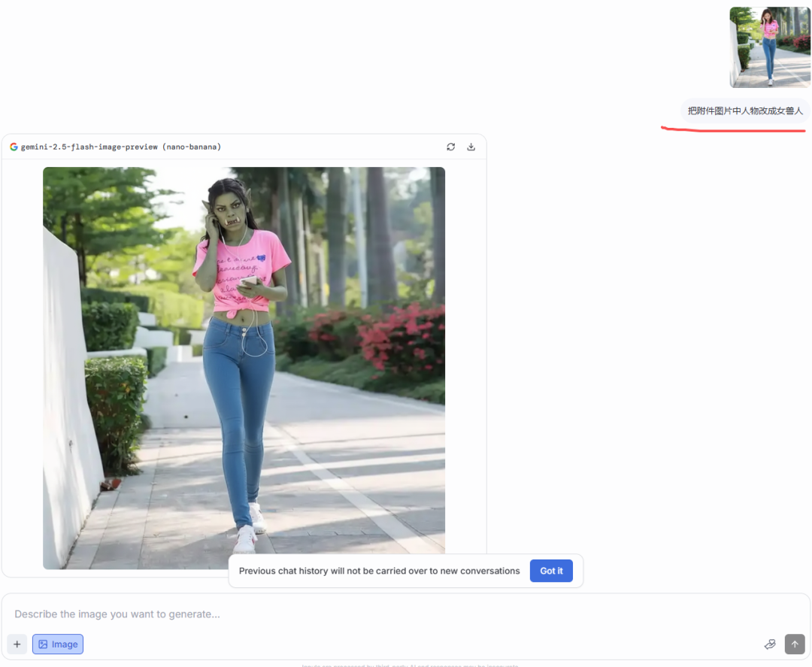Click the Got it button
The image size is (812, 667).
(551, 571)
